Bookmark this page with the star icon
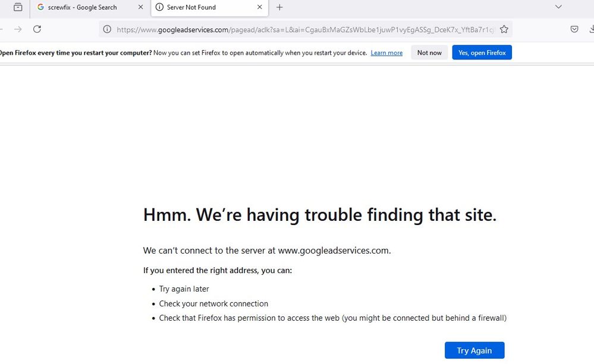594x364 pixels. click(504, 29)
